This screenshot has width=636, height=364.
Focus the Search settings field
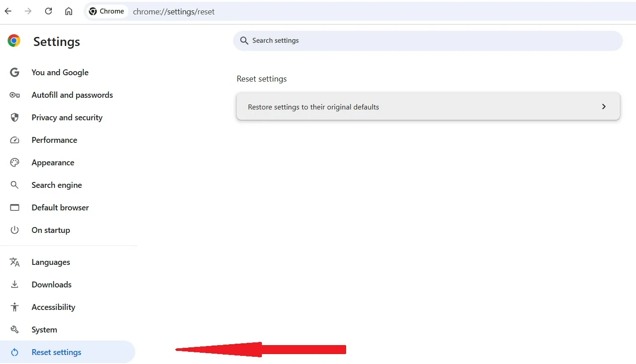[x=428, y=41]
